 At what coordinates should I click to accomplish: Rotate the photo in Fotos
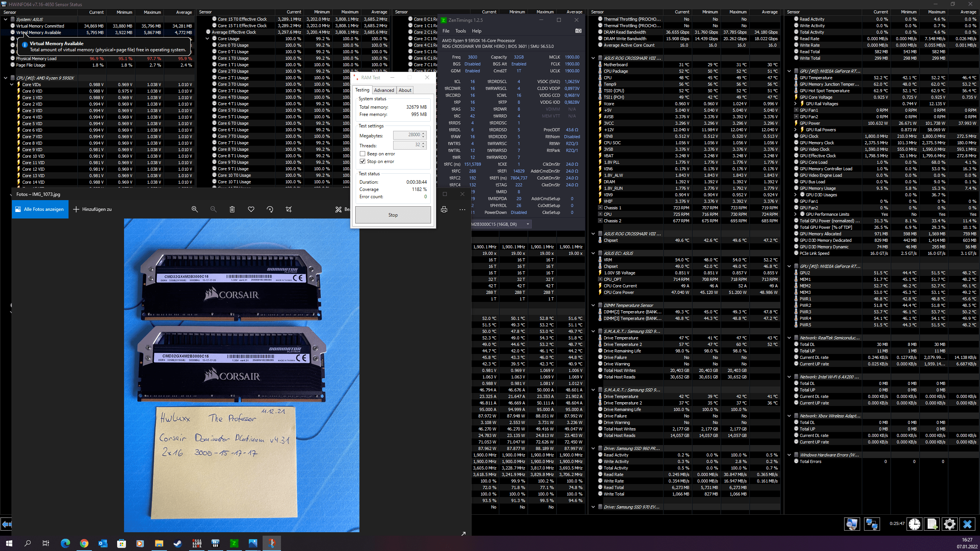(x=270, y=209)
